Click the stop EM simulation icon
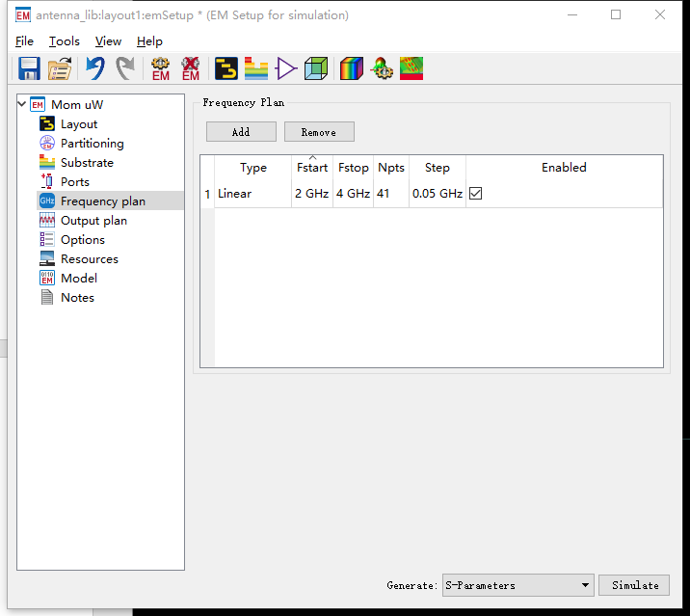Viewport: 690px width, 616px height. click(191, 68)
